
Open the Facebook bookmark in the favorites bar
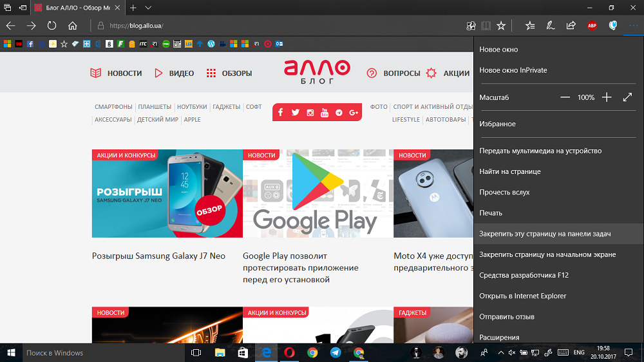[x=30, y=44]
